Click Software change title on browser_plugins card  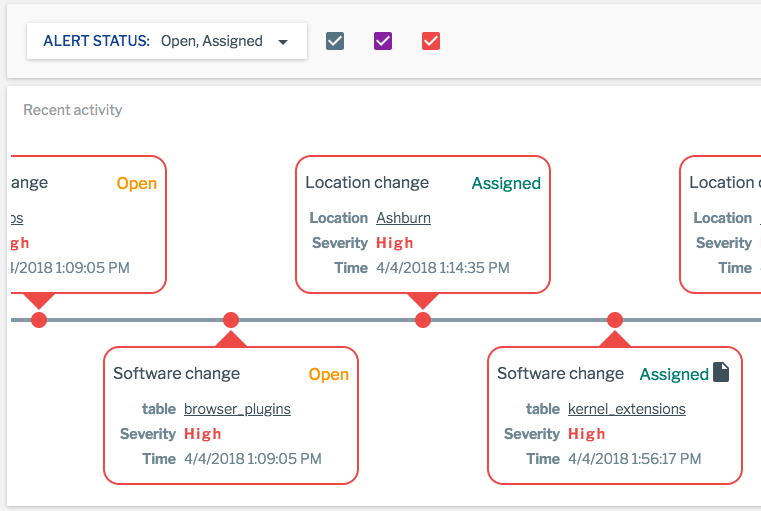177,374
